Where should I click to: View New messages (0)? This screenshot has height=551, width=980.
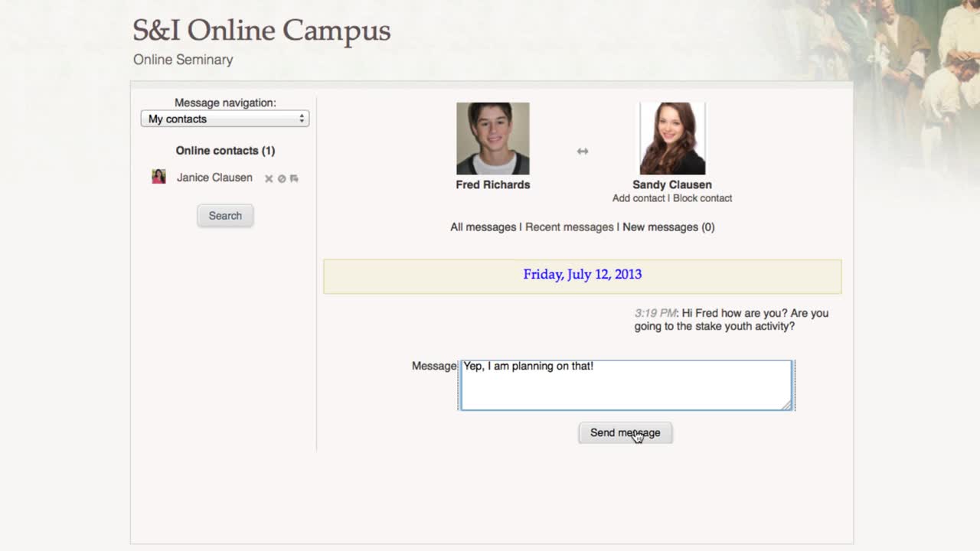[668, 227]
